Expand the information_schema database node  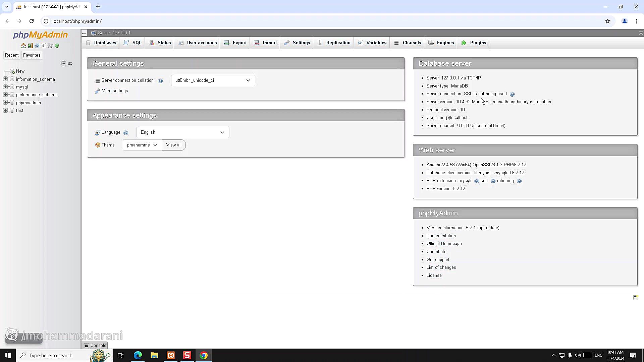click(x=5, y=79)
